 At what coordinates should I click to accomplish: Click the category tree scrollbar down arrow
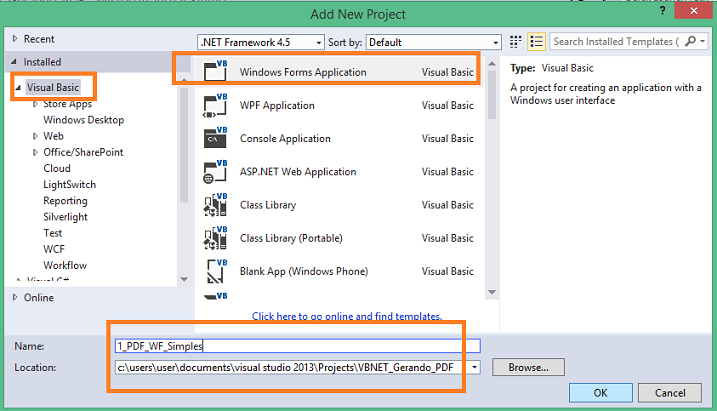click(184, 279)
